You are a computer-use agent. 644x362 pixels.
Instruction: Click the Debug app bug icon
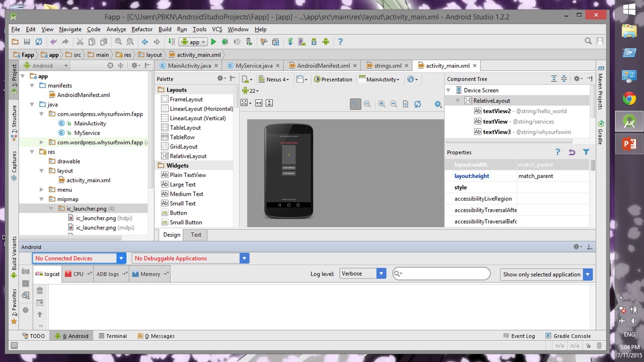click(225, 42)
